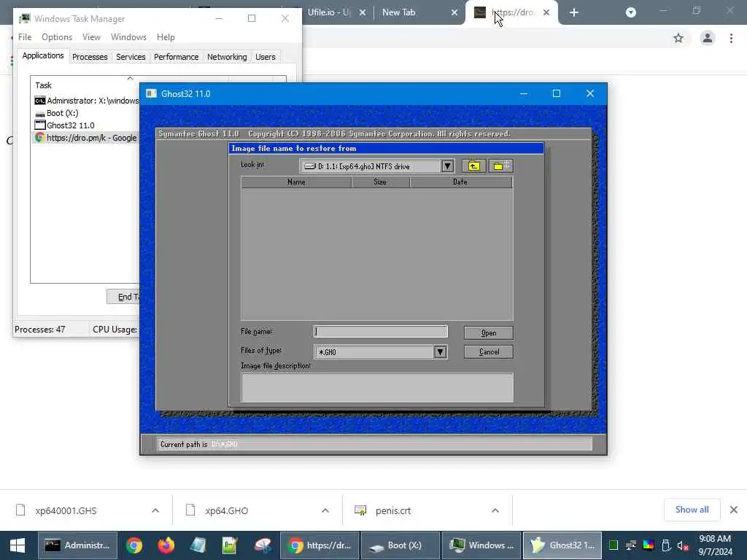Viewport: 747px width, 560px height.
Task: Open the red-white mushroom taskbar icon
Action: click(262, 545)
